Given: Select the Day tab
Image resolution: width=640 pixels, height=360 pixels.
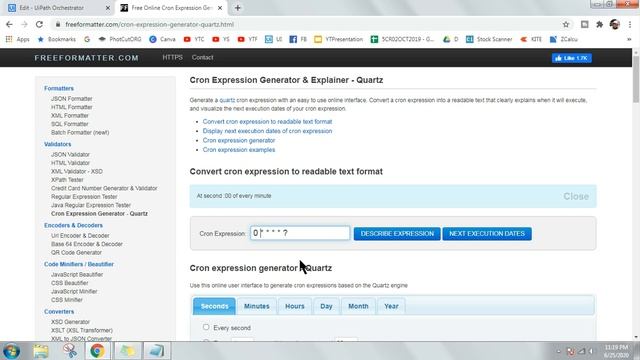Looking at the screenshot, I should [x=326, y=306].
